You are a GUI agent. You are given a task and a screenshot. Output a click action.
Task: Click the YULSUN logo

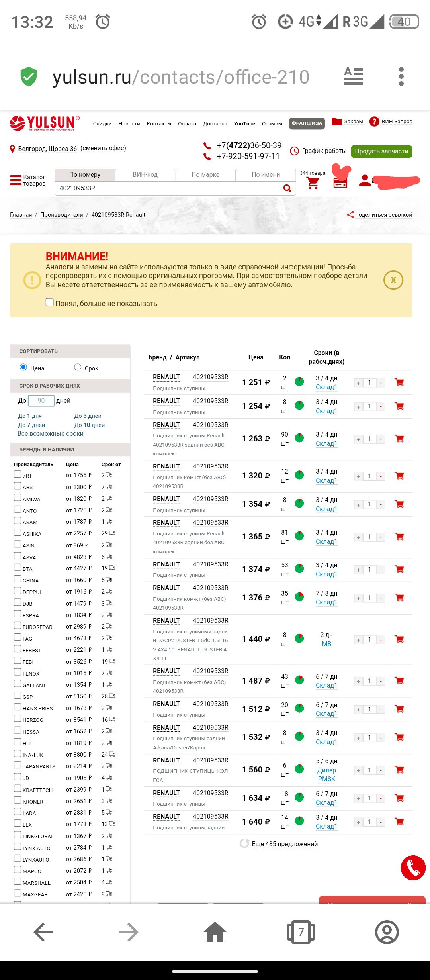(x=45, y=123)
